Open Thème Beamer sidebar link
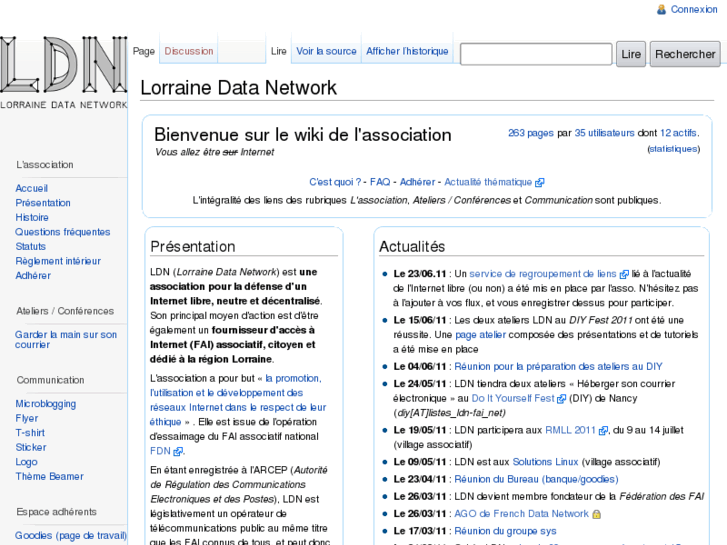Image resolution: width=727 pixels, height=545 pixels. pos(50,476)
